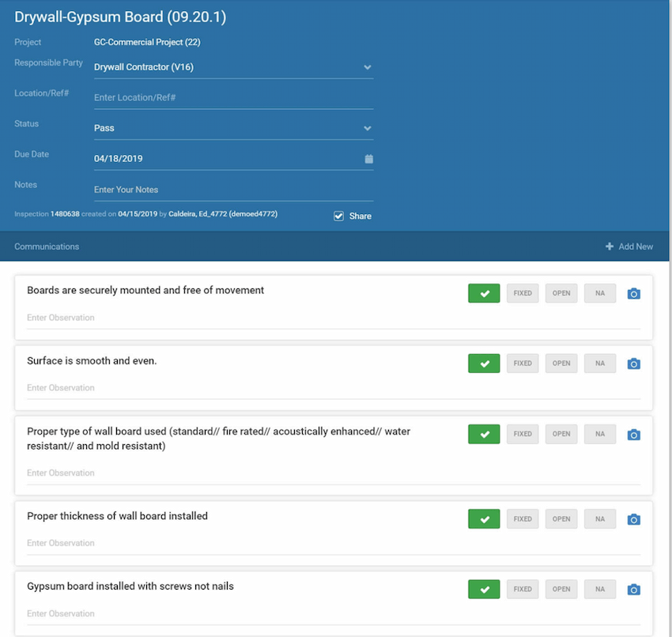Click camera icon for 'Surface is smooth and even'
The width and height of the screenshot is (672, 637).
click(633, 363)
